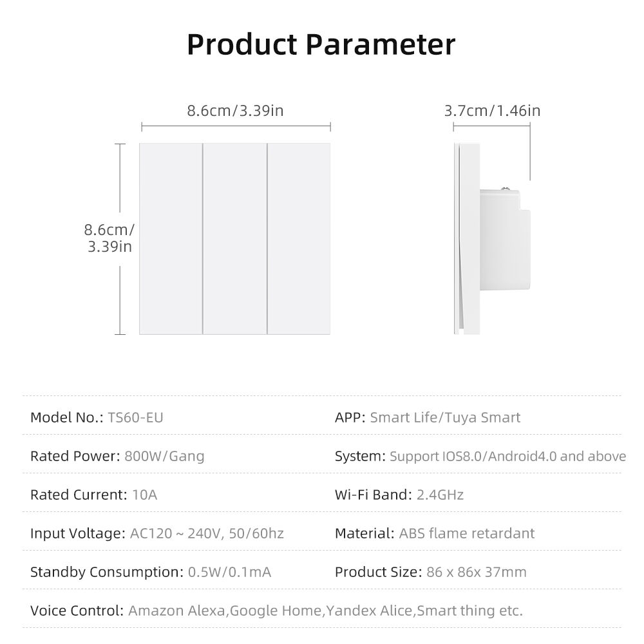Select the Product Size 86 x 86x 37mm text
The image size is (644, 644).
[476, 572]
